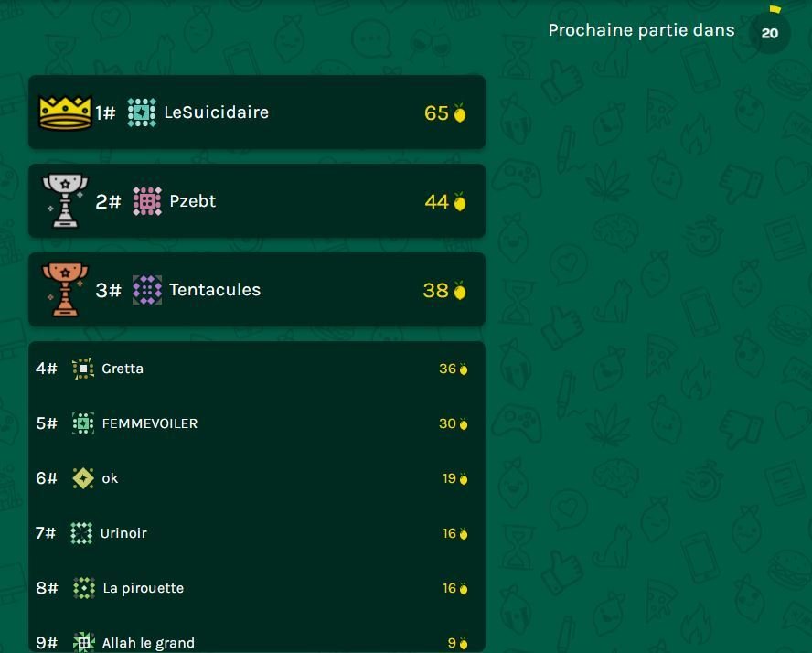Click FEMMEVOILER's green avatar icon

pyautogui.click(x=83, y=423)
